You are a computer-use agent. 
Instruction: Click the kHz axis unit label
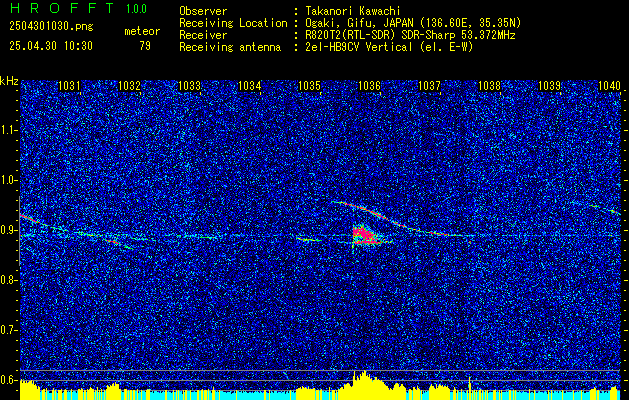pyautogui.click(x=9, y=81)
